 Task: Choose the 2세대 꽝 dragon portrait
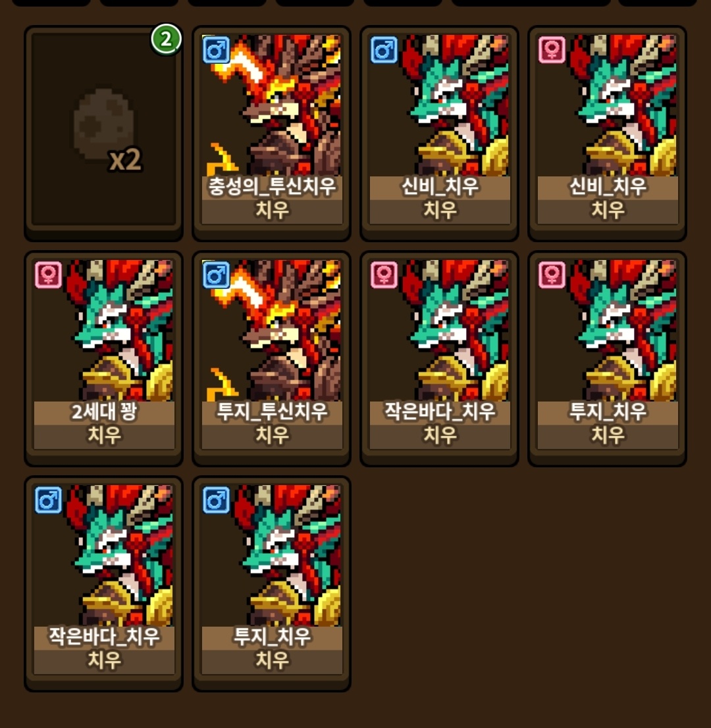[x=104, y=331]
